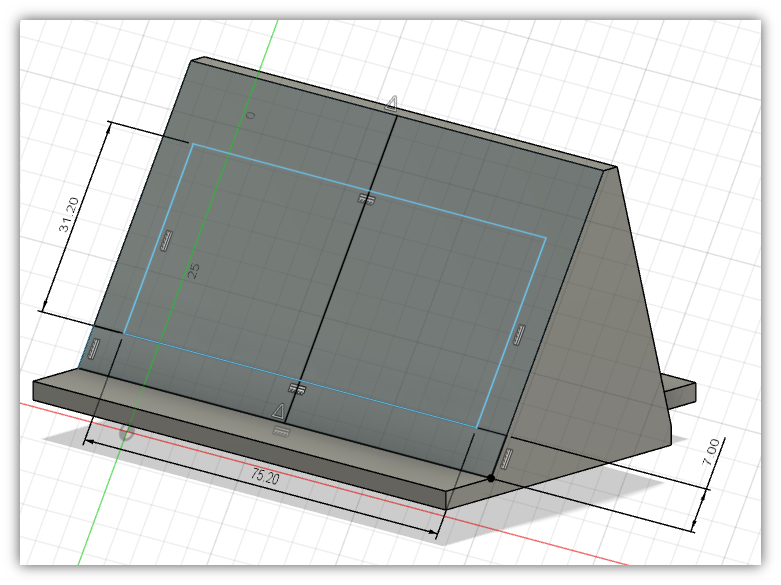781x585 pixels.
Task: Select the 7.00 sketch dimension
Action: point(711,452)
